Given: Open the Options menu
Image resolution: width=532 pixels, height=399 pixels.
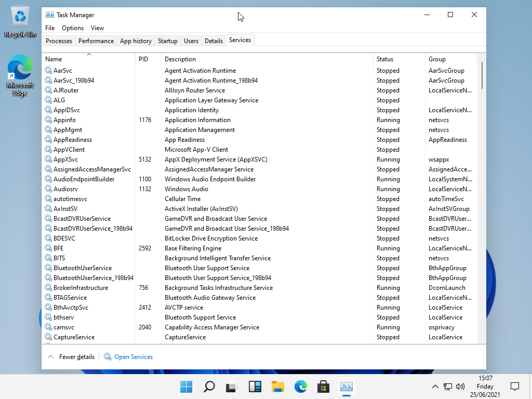Looking at the screenshot, I should click(73, 28).
